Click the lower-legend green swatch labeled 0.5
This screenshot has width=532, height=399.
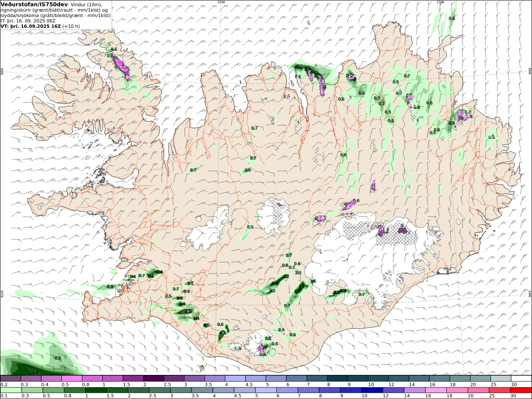point(53,390)
